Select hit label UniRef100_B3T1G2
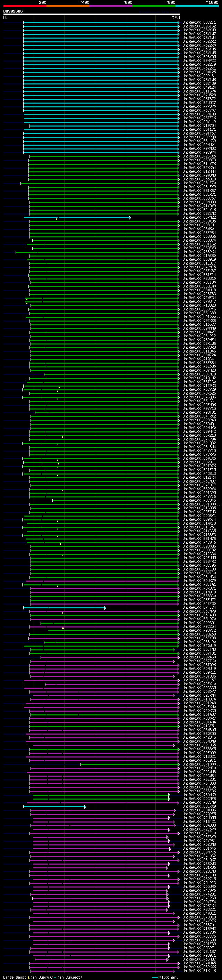222x980 pixels. [x=199, y=244]
